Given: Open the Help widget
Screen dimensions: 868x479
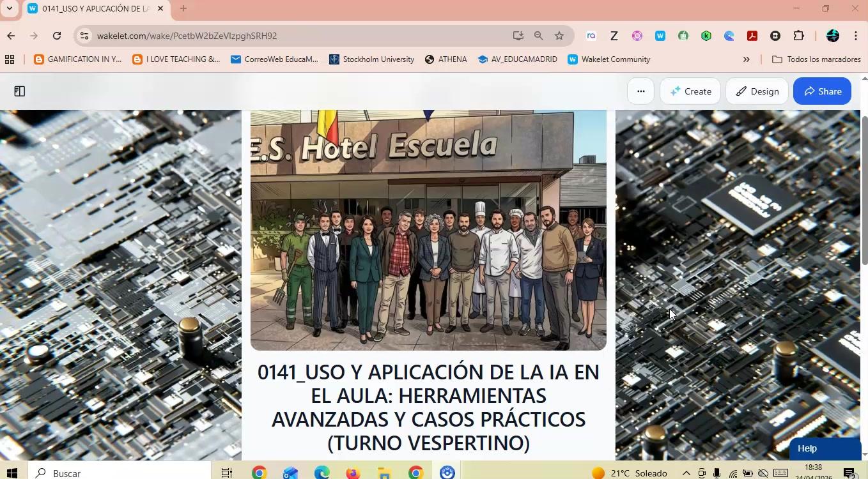Looking at the screenshot, I should coord(825,448).
